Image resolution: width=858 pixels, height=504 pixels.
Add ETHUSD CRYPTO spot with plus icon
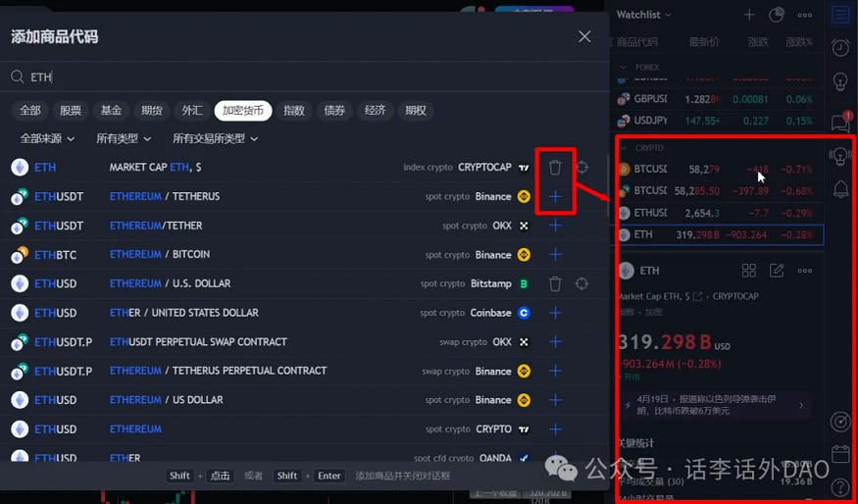(x=555, y=429)
